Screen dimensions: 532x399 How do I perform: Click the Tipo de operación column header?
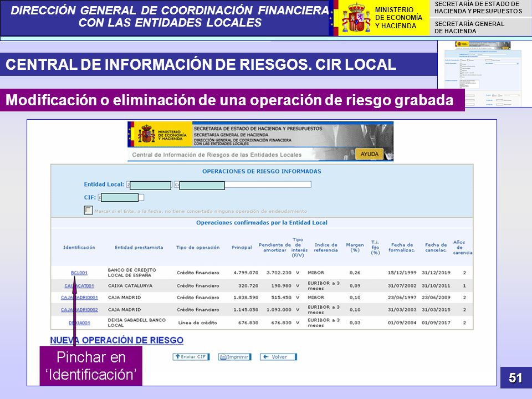point(198,247)
